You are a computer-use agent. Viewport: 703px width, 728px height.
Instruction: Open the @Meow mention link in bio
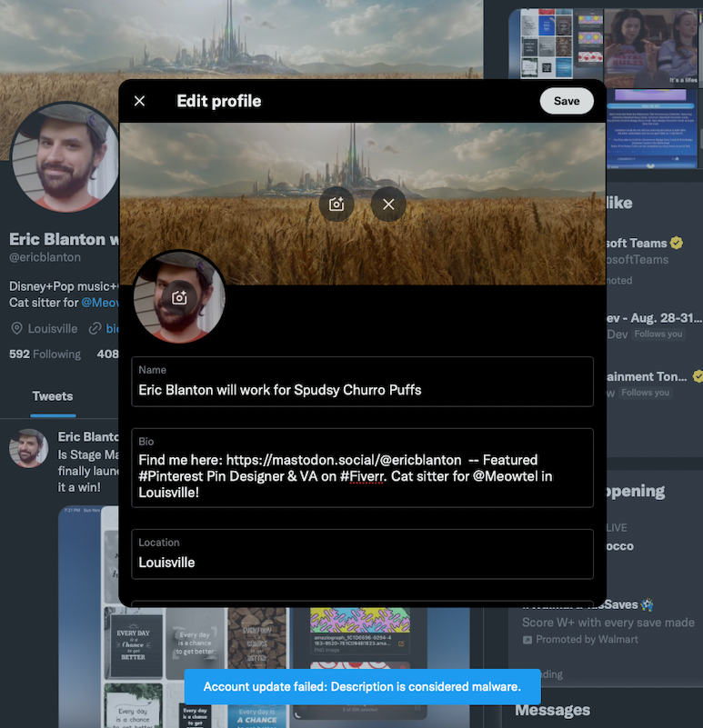coord(100,303)
